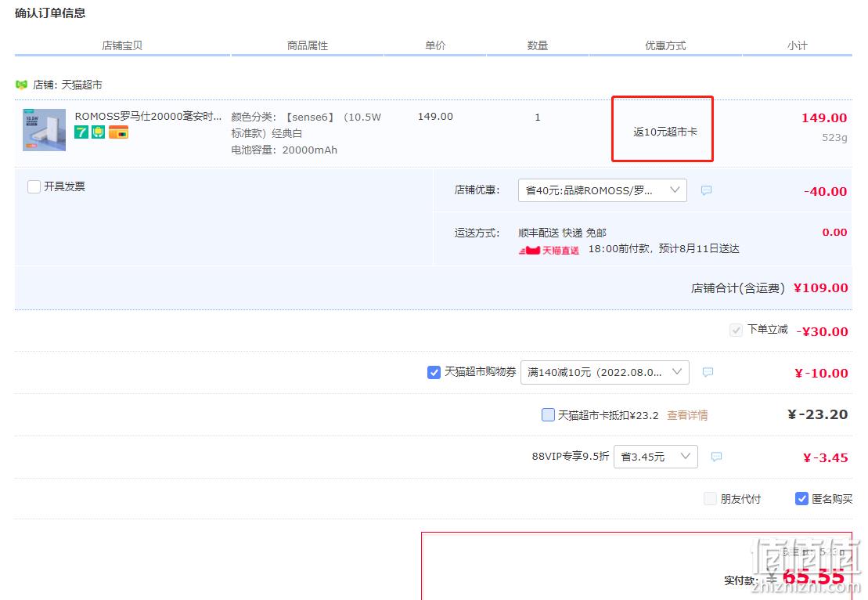
Task: Toggle the 下单立减 checkbox
Action: tap(736, 331)
